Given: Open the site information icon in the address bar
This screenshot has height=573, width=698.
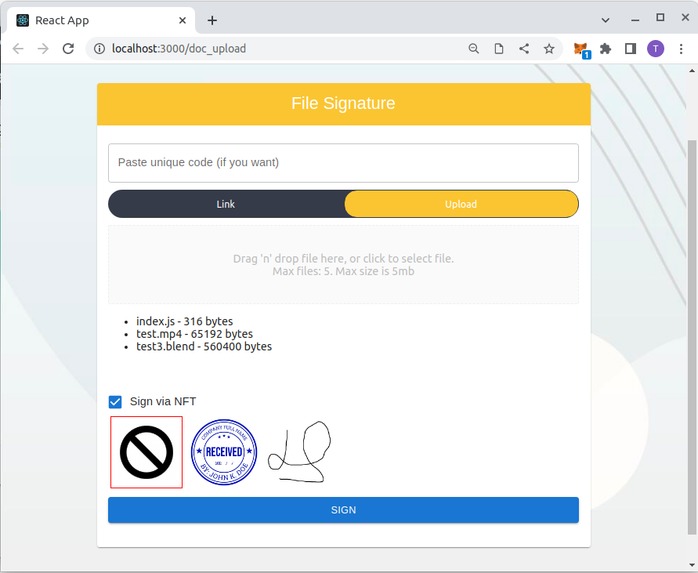Looking at the screenshot, I should (99, 49).
